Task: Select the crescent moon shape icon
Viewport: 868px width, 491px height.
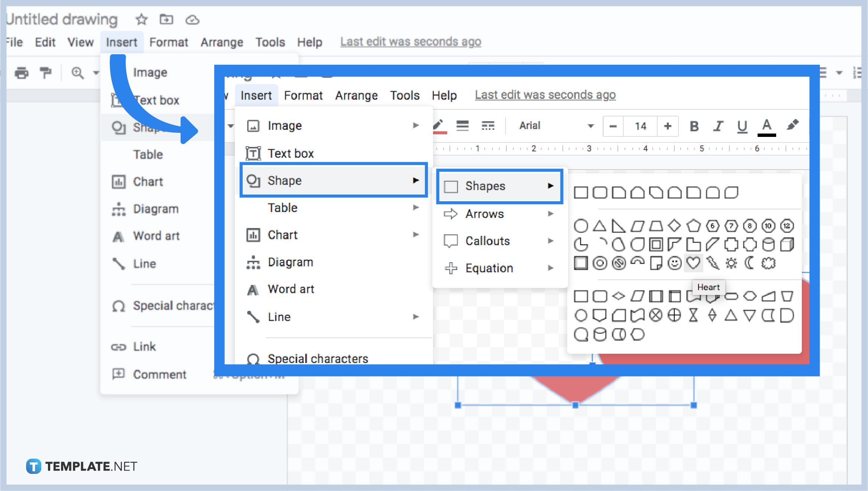Action: click(749, 263)
